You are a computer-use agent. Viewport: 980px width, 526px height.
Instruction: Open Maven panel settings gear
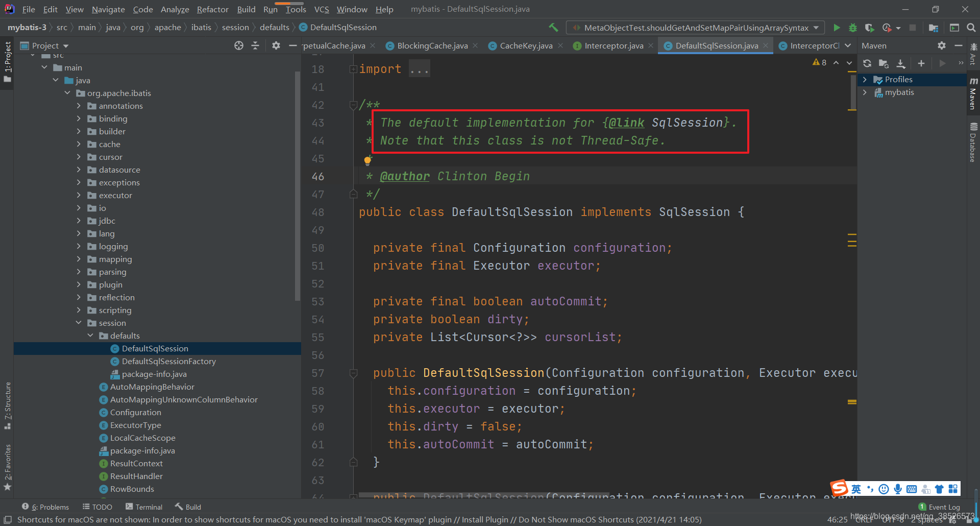[x=942, y=45]
